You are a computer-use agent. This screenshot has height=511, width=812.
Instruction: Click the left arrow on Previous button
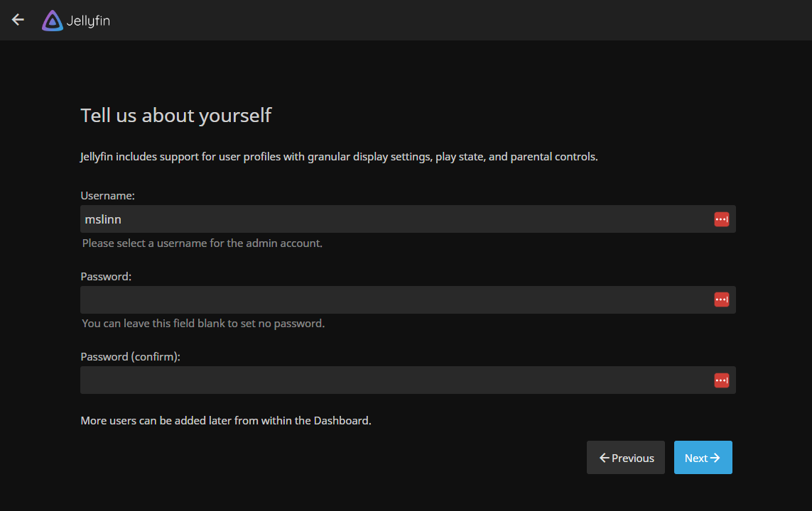605,458
